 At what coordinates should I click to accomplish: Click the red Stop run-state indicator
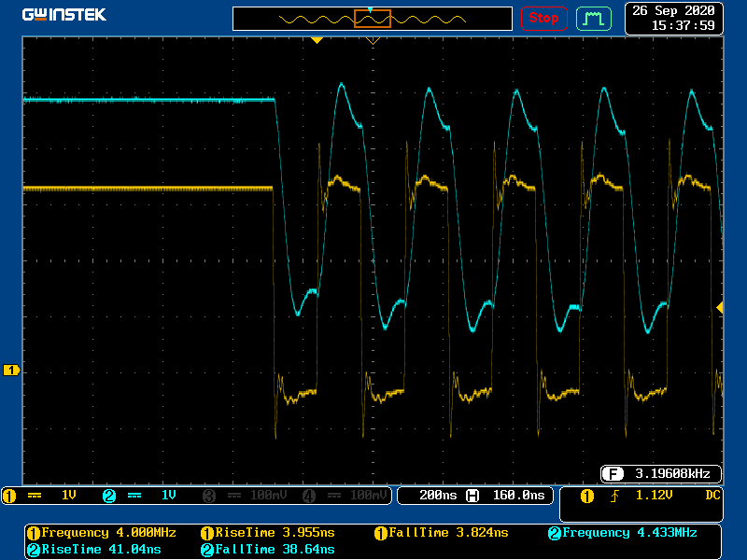543,18
